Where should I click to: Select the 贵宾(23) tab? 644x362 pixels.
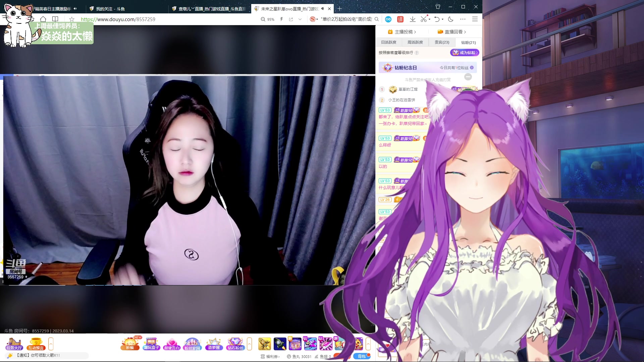[442, 42]
